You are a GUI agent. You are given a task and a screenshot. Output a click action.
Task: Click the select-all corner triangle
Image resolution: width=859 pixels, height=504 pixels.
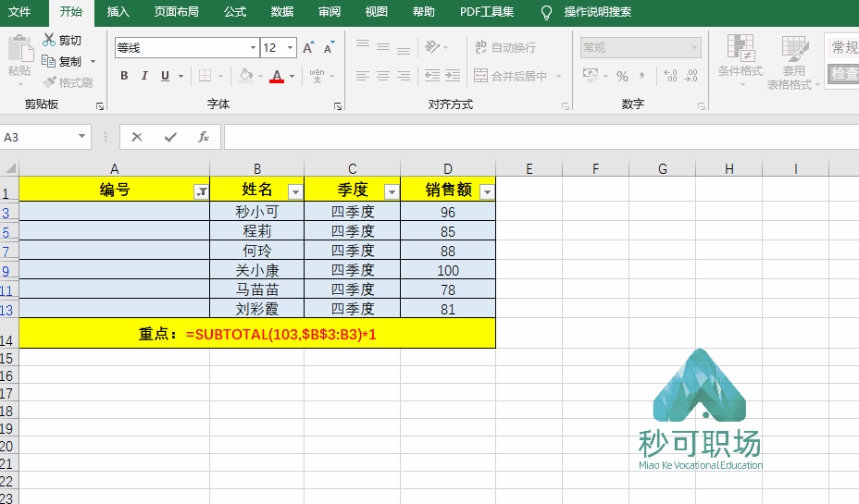[10, 167]
